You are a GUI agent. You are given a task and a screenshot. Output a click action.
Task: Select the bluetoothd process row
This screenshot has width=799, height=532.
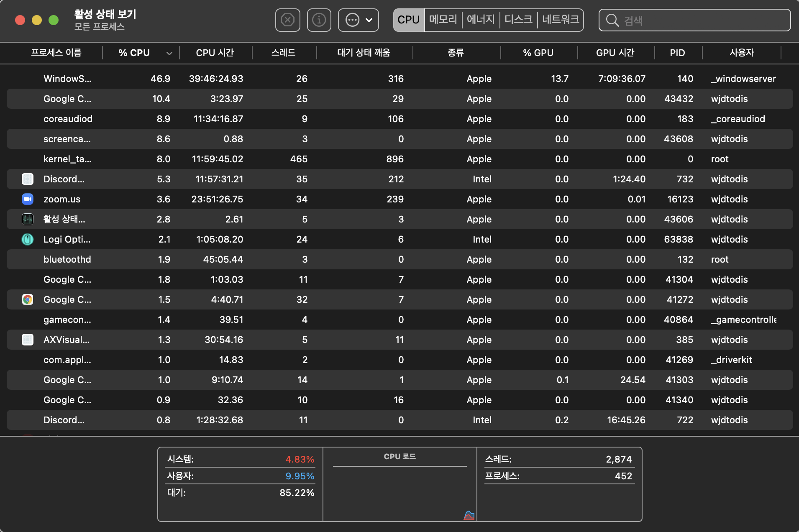(x=399, y=259)
